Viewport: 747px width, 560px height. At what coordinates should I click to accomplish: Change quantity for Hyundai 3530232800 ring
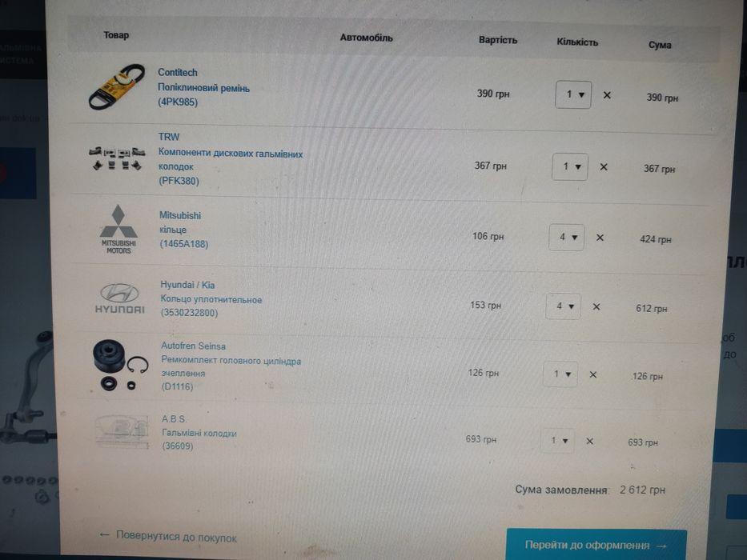563,306
